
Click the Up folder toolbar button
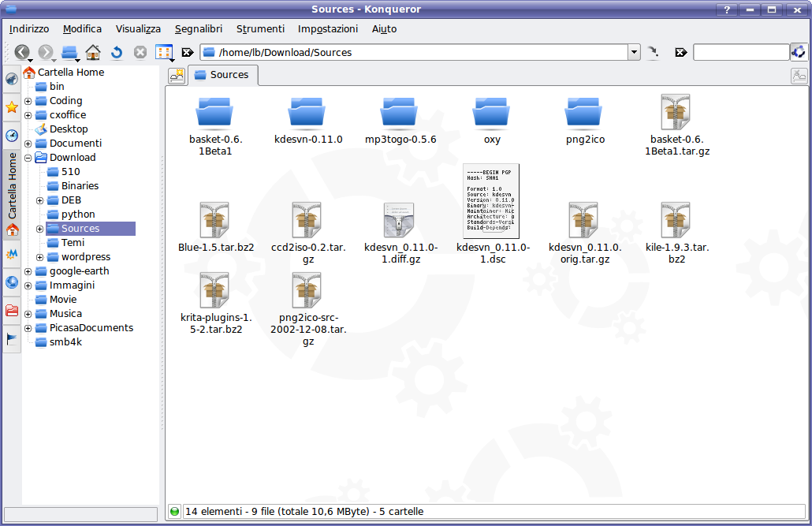69,52
